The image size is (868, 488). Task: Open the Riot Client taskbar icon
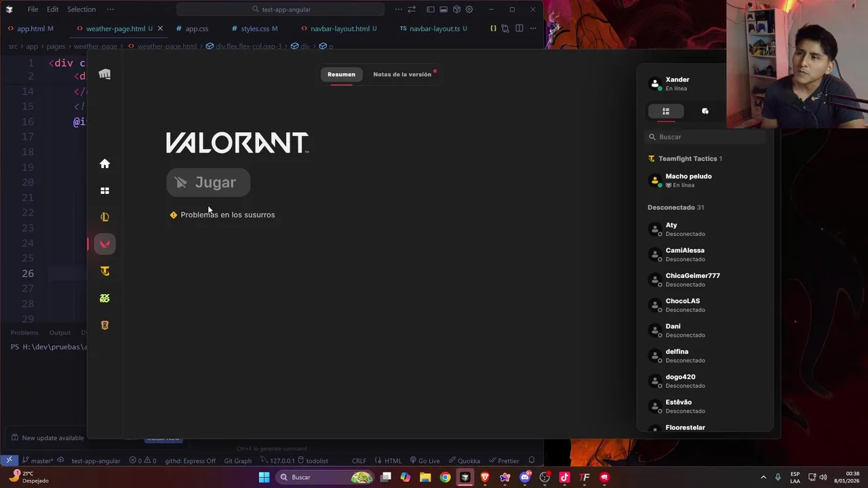[x=604, y=477]
